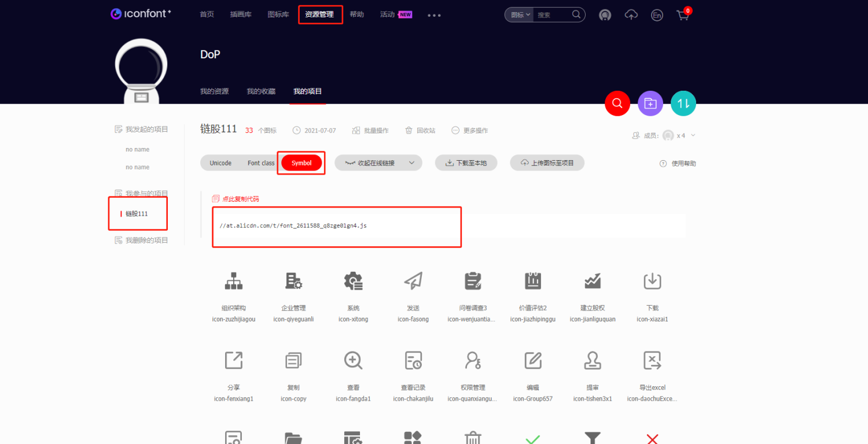The image size is (868, 444).
Task: Click 批量操作 batch operation
Action: 370,131
